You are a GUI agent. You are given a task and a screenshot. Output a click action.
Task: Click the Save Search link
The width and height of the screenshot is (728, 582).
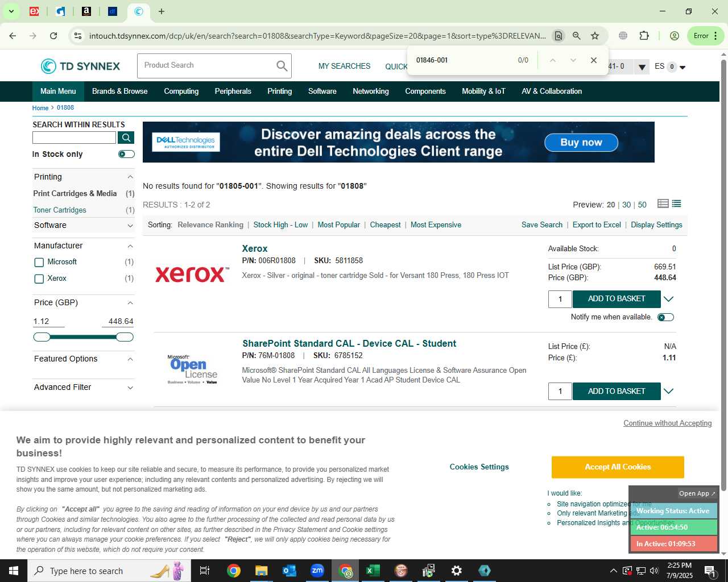click(x=542, y=225)
